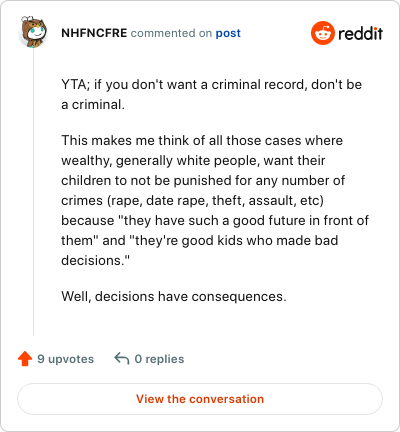Click the reply arrow icon
This screenshot has width=400, height=432.
point(122,359)
